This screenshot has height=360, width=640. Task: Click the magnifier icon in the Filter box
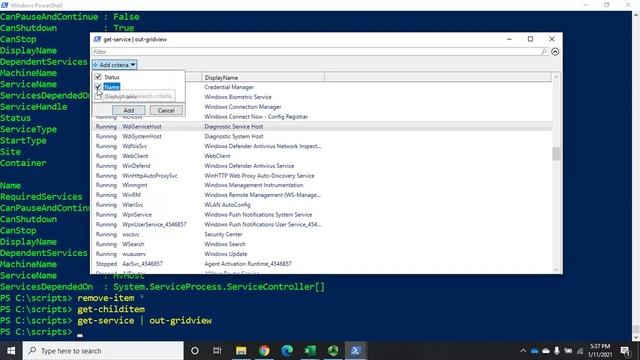point(544,52)
